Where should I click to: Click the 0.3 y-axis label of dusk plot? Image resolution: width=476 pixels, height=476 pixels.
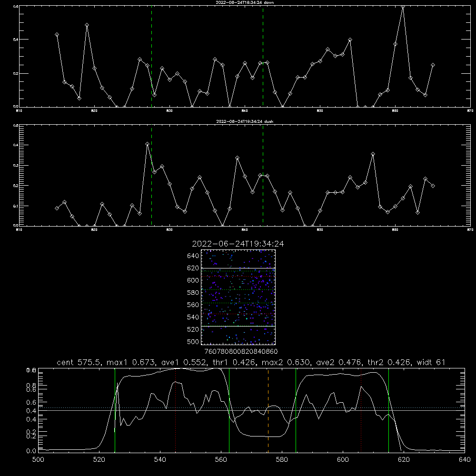point(16,166)
